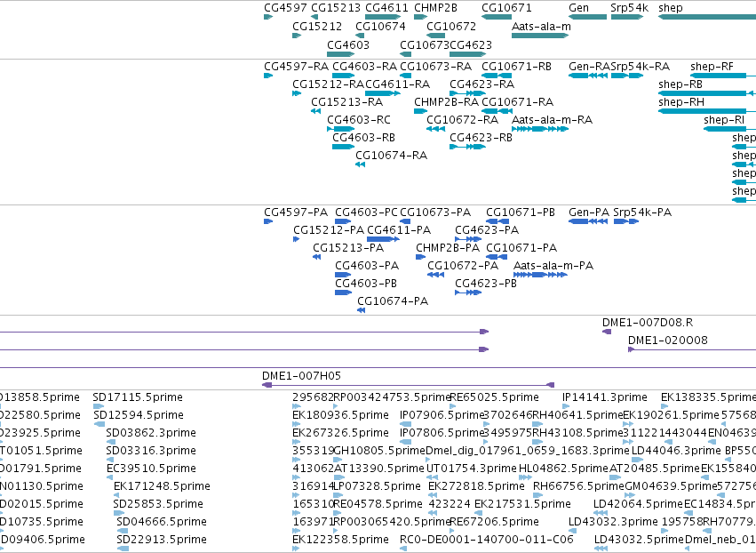Select the CG10672 gene

[436, 36]
